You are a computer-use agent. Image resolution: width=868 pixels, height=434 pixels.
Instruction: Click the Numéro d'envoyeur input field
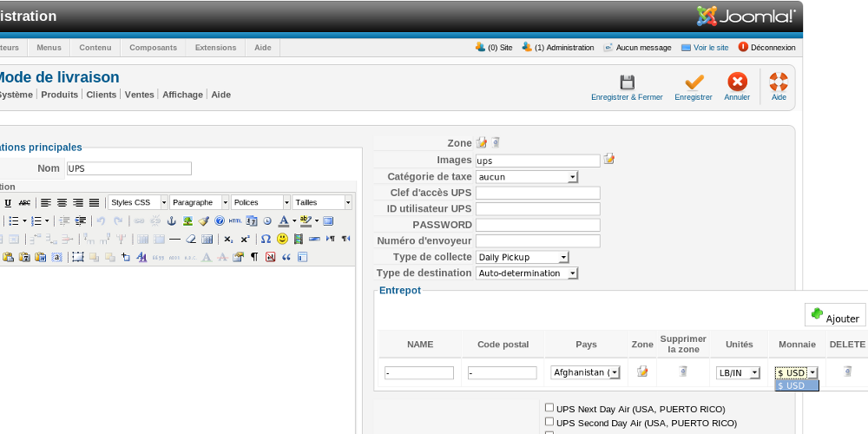(x=538, y=241)
